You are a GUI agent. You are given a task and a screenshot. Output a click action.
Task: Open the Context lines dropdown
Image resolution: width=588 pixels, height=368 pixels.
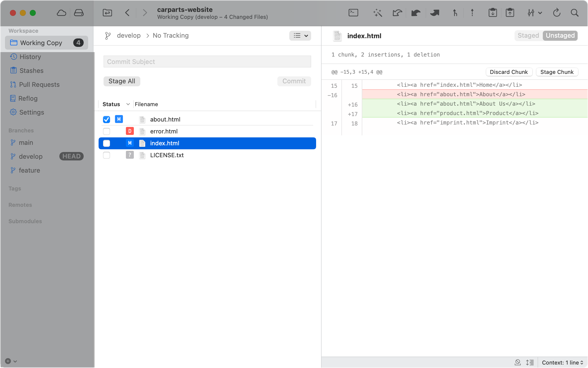point(562,363)
